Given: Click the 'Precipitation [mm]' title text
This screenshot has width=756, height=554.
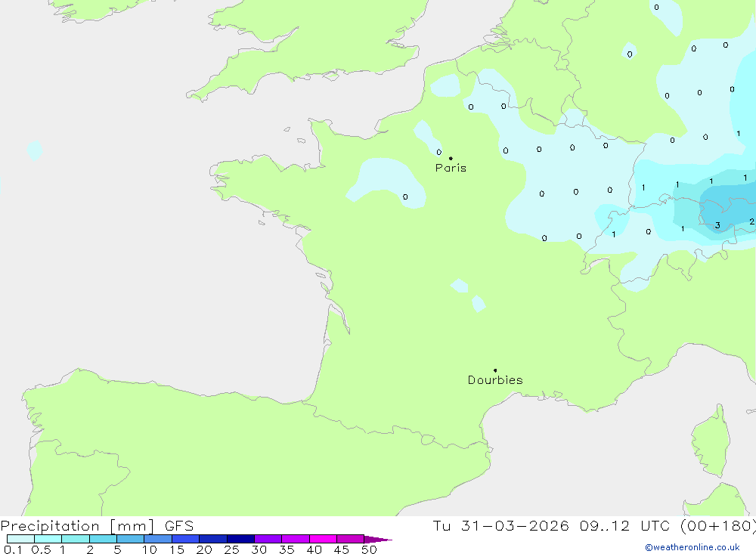Looking at the screenshot, I should point(77,526).
